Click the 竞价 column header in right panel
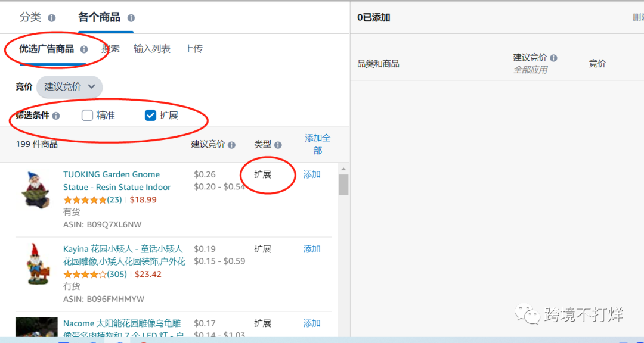Image resolution: width=644 pixels, height=343 pixels. (x=597, y=64)
